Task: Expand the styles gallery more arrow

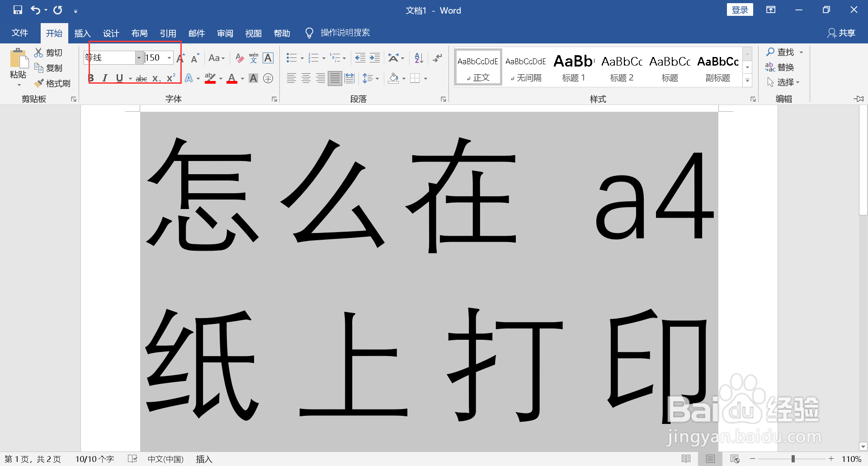Action: (x=748, y=80)
